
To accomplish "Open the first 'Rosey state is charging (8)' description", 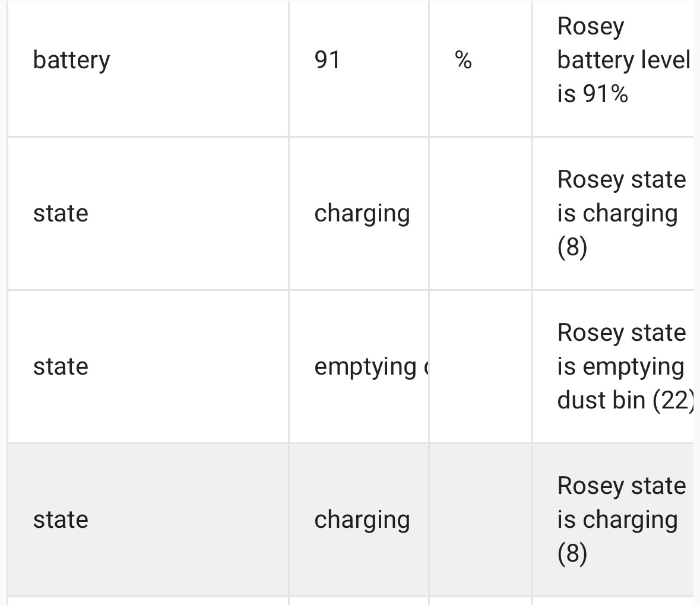I will pos(622,213).
